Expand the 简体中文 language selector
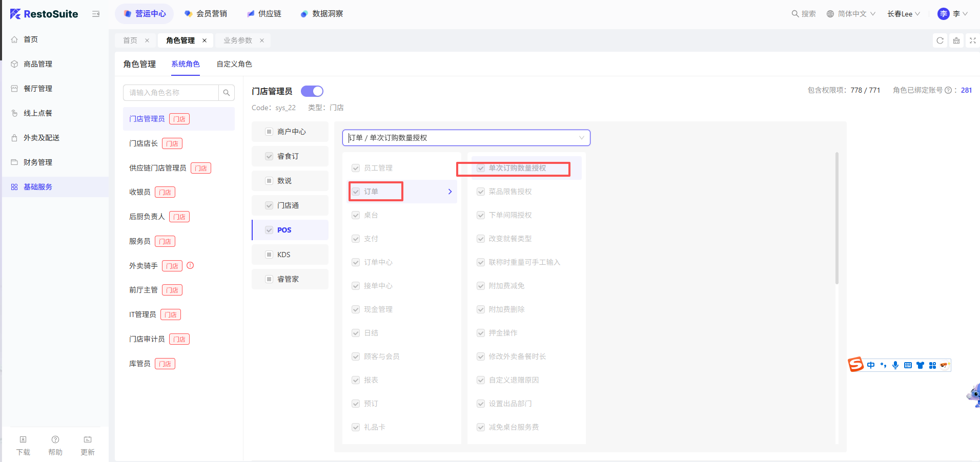The height and width of the screenshot is (462, 980). point(851,14)
